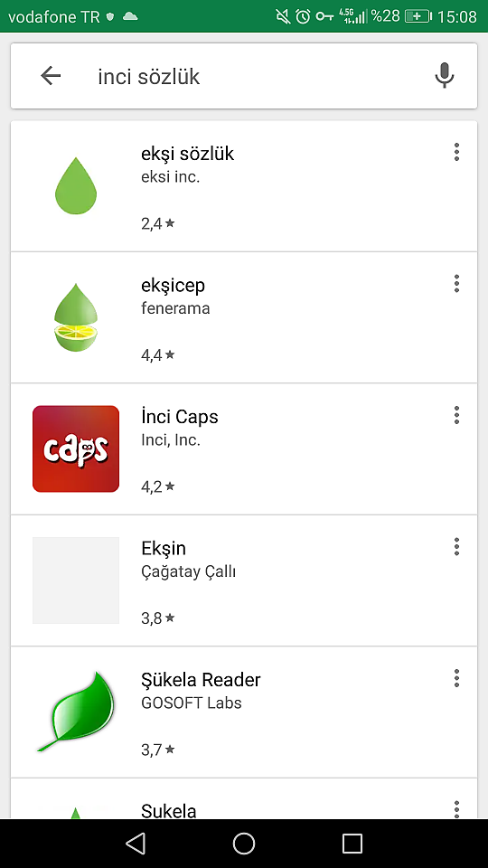Open the Şukela Reader green leaf icon
The width and height of the screenshot is (488, 868).
[x=76, y=712]
